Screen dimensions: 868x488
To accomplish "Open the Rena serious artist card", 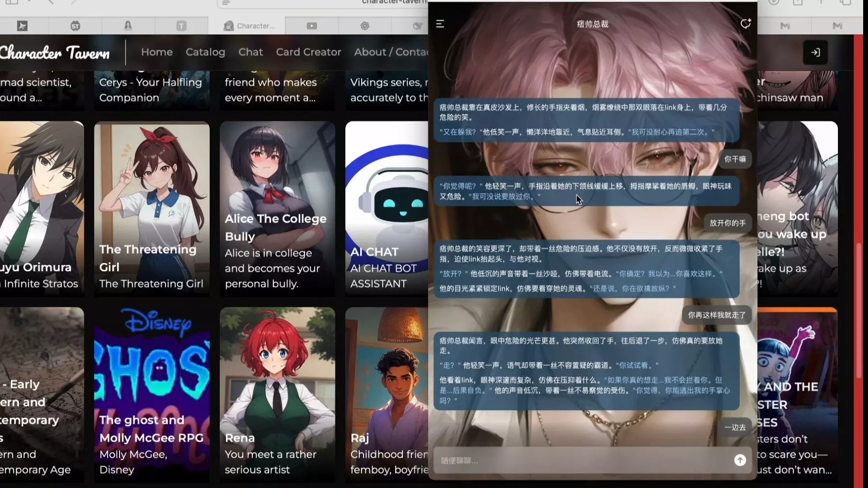I will [277, 395].
